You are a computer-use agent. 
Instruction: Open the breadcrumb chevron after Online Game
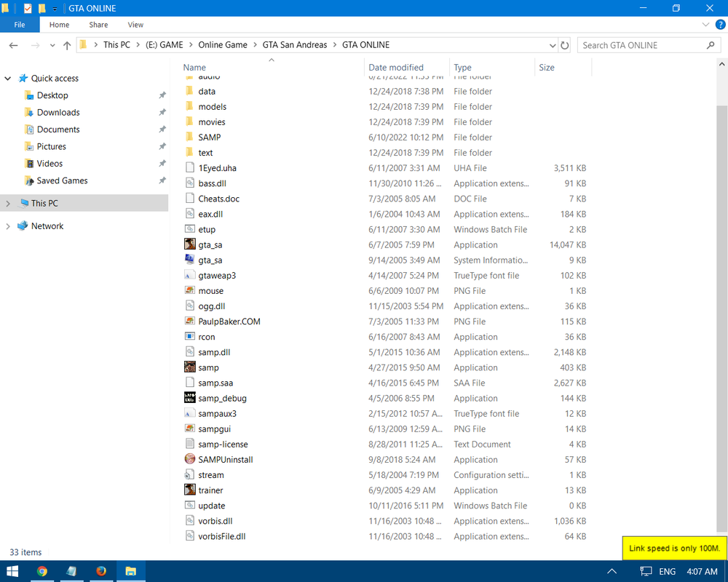pyautogui.click(x=255, y=45)
